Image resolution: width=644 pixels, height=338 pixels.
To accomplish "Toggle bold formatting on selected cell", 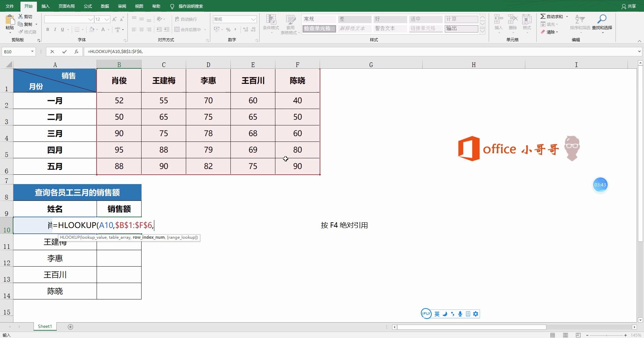I will pos(47,30).
